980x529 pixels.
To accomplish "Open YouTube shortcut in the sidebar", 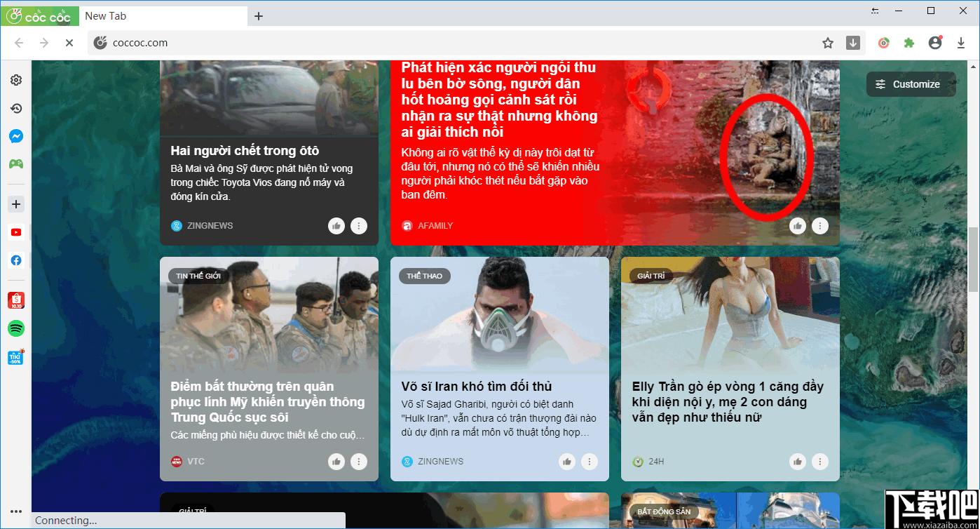I will click(16, 232).
